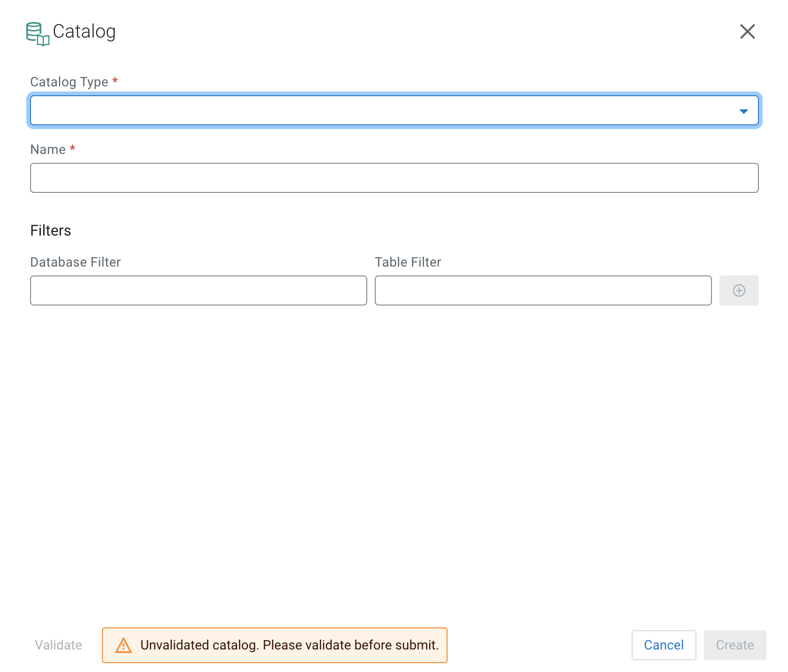Close the Catalog dialog with X
Viewport: 788px width, 672px height.
coord(747,32)
